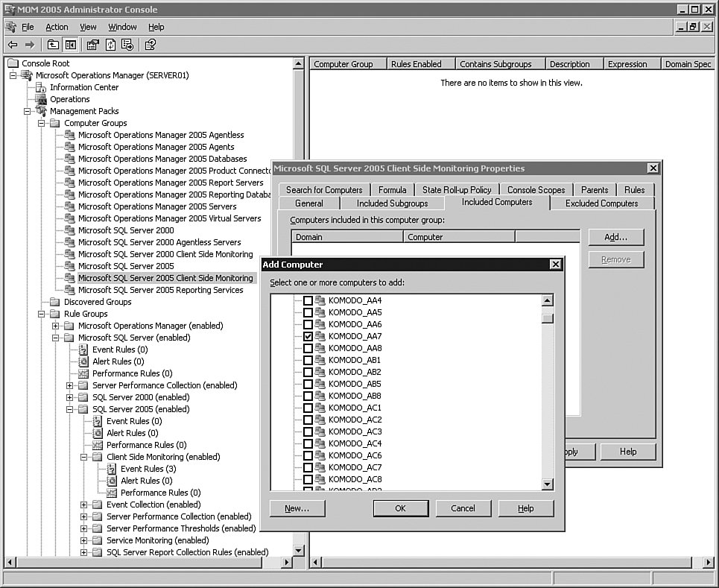
Task: Expand the Server Performance Thresholds (enabled) node
Action: [x=84, y=528]
